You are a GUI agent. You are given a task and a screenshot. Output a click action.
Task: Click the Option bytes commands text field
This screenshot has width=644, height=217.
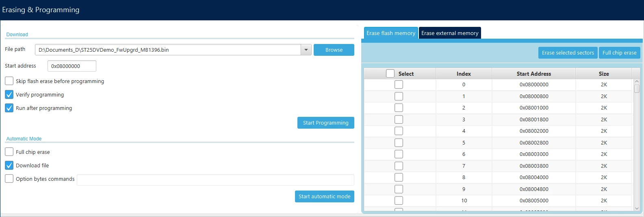click(x=215, y=180)
